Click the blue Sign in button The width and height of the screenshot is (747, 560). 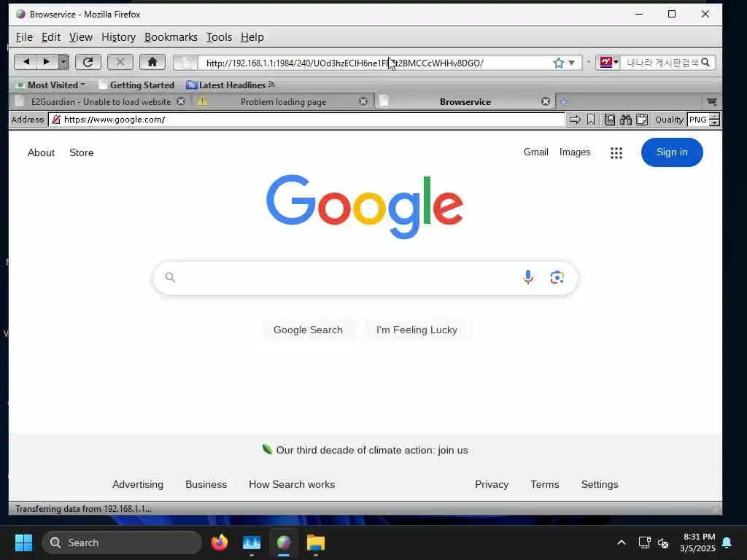click(x=672, y=152)
